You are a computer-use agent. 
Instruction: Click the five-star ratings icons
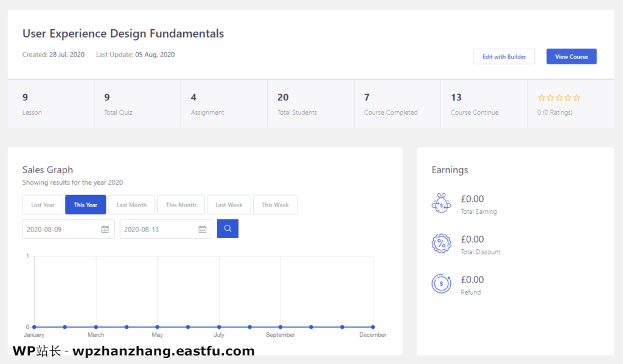point(559,97)
